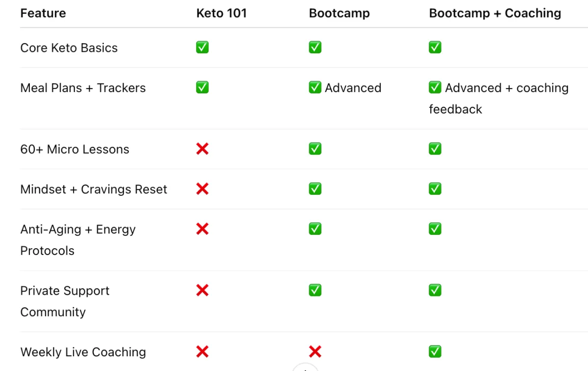This screenshot has width=588, height=371.
Task: Select the Bootcamp column header
Action: click(x=339, y=13)
